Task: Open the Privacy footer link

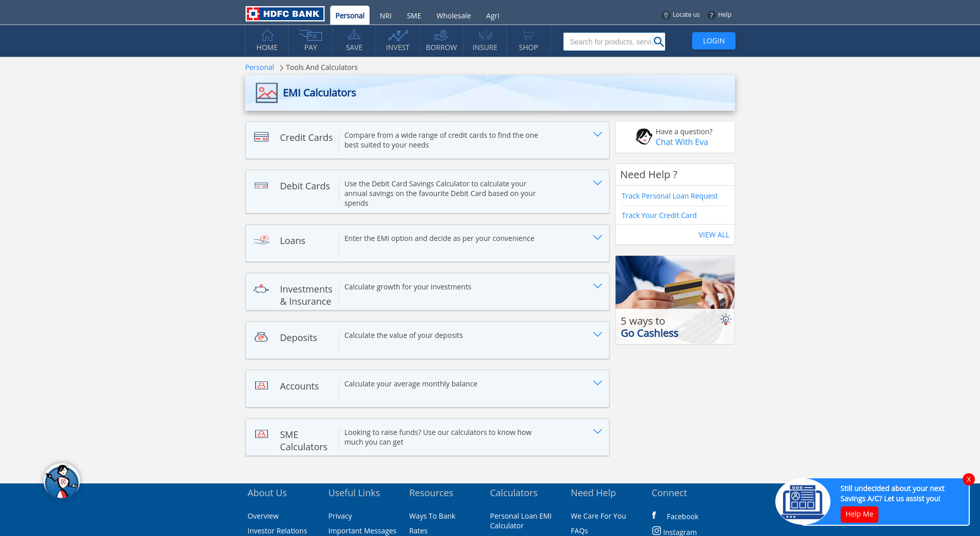Action: pos(340,516)
